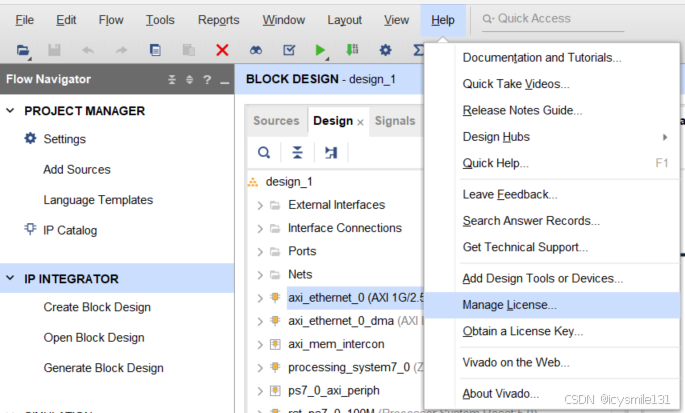This screenshot has width=685, height=413.
Task: Click Collapse All icon in Design tab
Action: coord(298,153)
